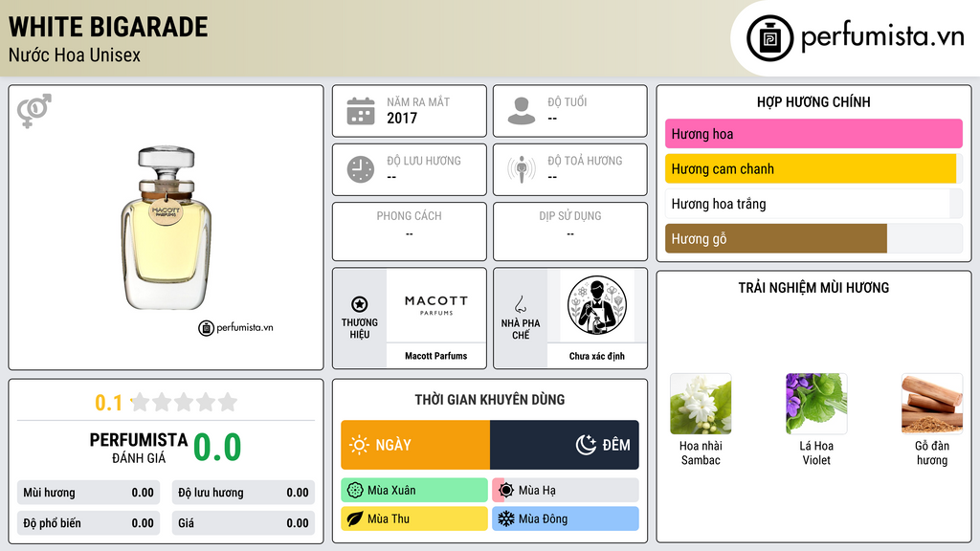Click the person silhouette icon for Độ tuổi
980x551 pixels.
(522, 111)
